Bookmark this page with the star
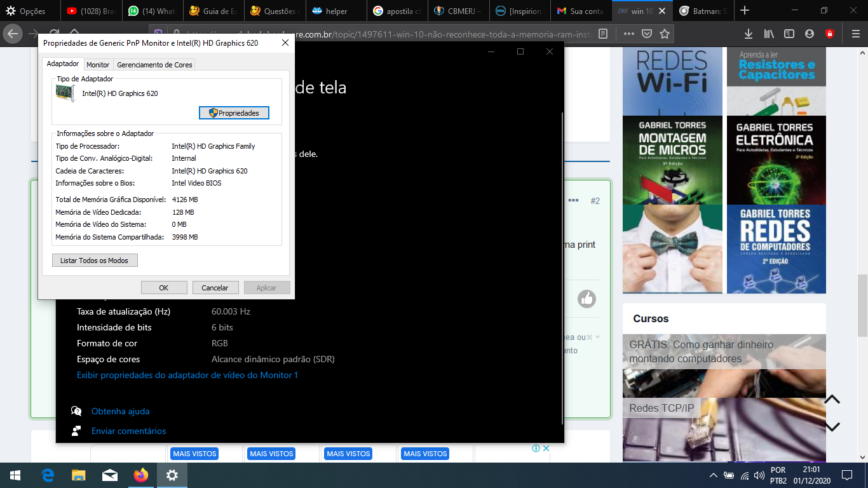Image resolution: width=868 pixels, height=488 pixels. tap(664, 34)
